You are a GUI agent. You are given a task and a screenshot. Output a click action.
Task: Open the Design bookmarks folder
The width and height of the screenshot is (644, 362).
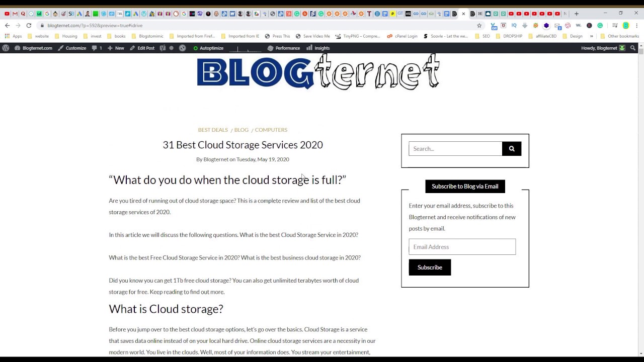pos(572,36)
